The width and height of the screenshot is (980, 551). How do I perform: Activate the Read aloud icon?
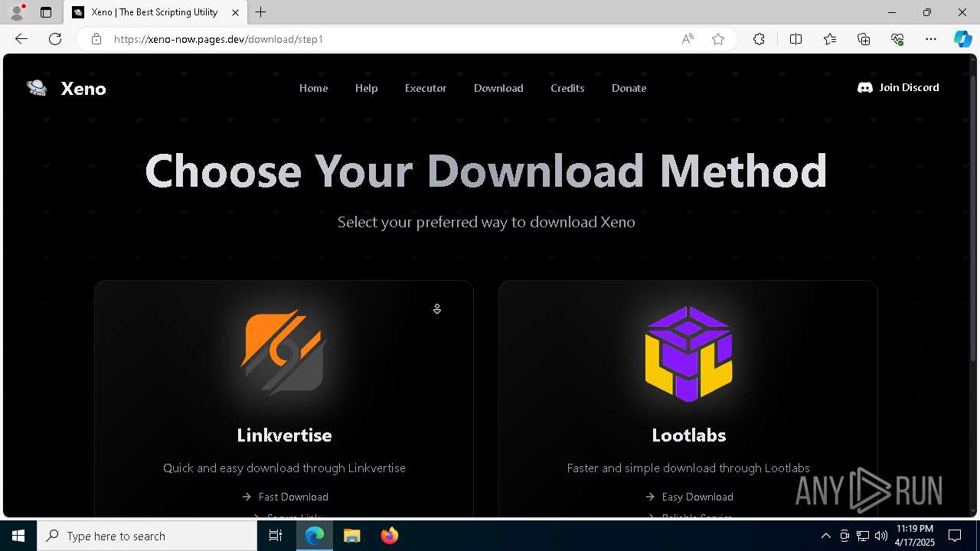(688, 39)
